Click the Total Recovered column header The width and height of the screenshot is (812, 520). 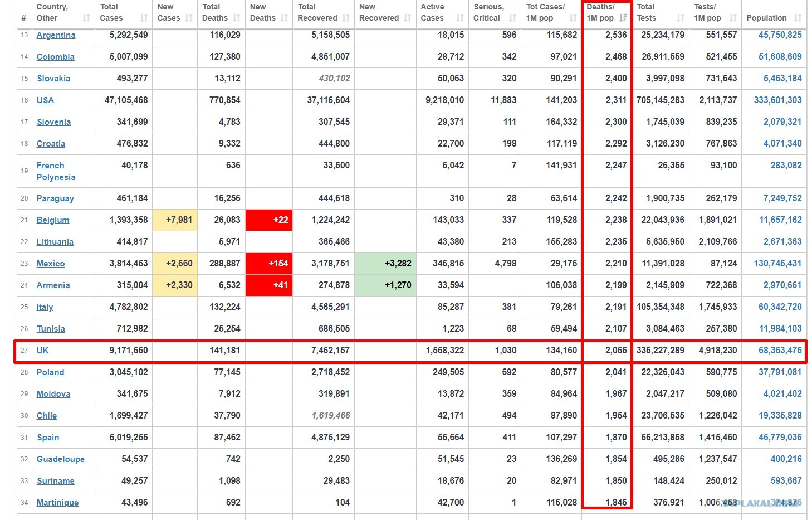point(324,13)
